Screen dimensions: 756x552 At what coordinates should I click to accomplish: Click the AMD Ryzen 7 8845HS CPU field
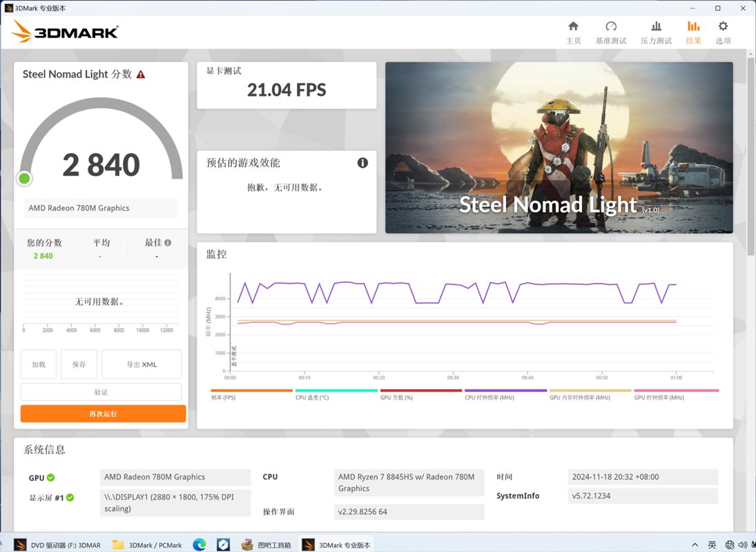409,482
